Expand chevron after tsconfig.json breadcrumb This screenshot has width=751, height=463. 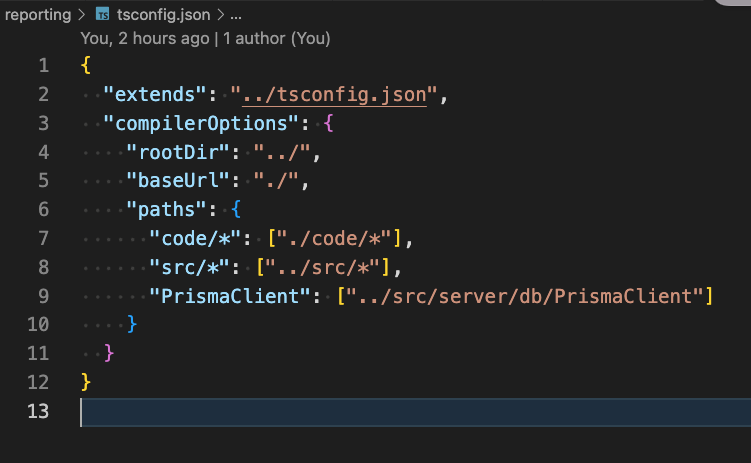point(220,15)
